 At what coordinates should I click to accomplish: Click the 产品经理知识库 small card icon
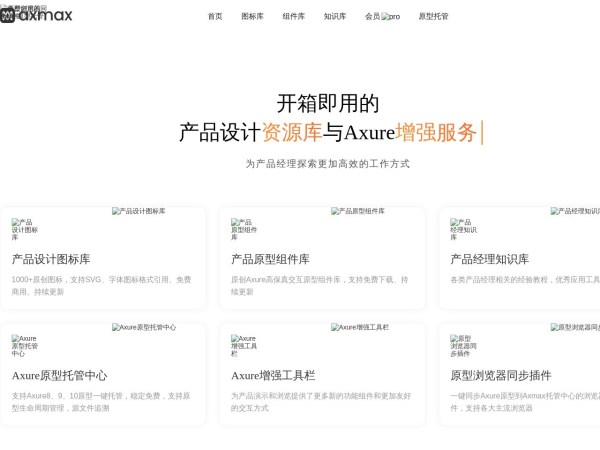pos(463,229)
